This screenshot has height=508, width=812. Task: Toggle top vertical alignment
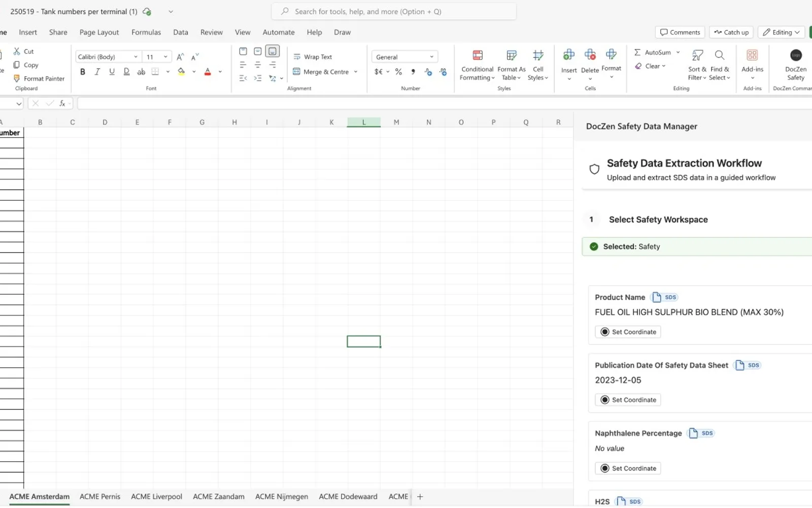[243, 51]
